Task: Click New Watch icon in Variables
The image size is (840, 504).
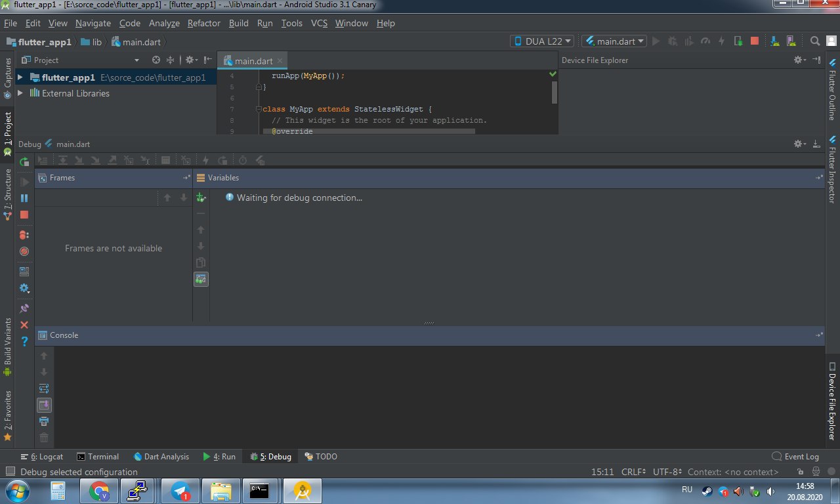Action: coord(201,198)
